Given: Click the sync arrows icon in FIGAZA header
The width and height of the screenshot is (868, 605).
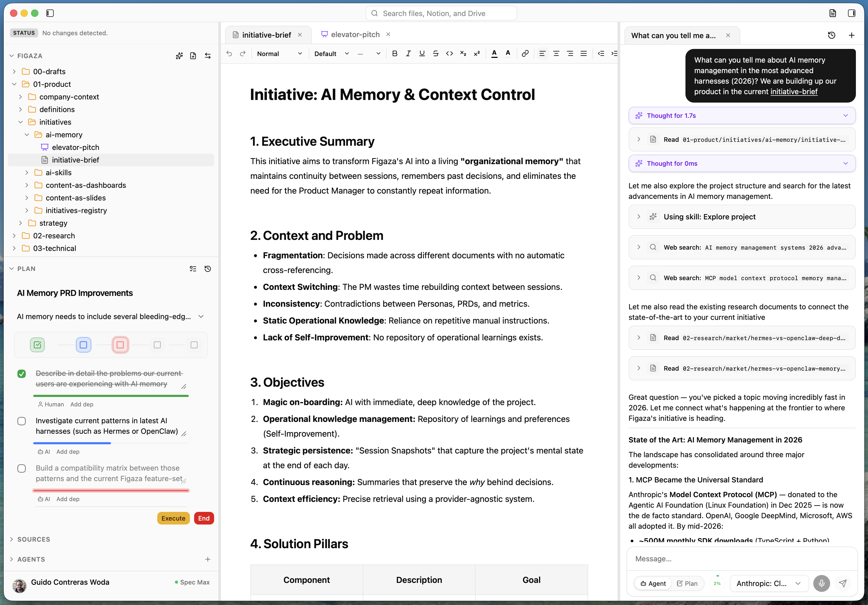Looking at the screenshot, I should [x=208, y=56].
